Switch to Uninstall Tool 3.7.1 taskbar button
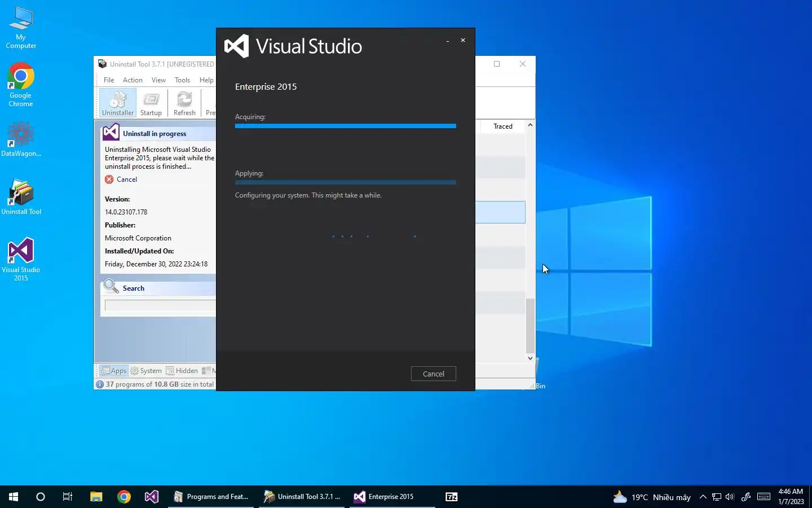The image size is (812, 508). click(302, 497)
